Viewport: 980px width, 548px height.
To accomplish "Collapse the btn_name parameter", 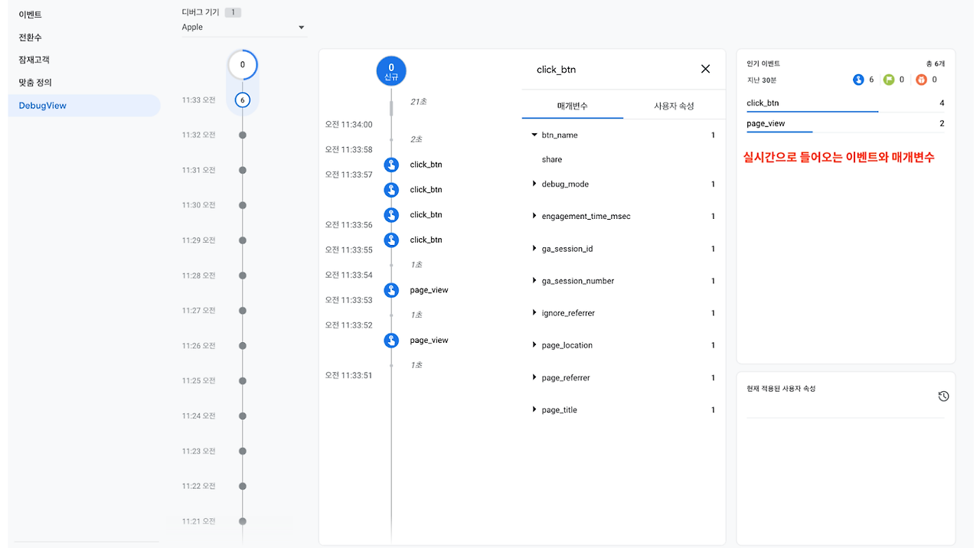I will click(534, 135).
